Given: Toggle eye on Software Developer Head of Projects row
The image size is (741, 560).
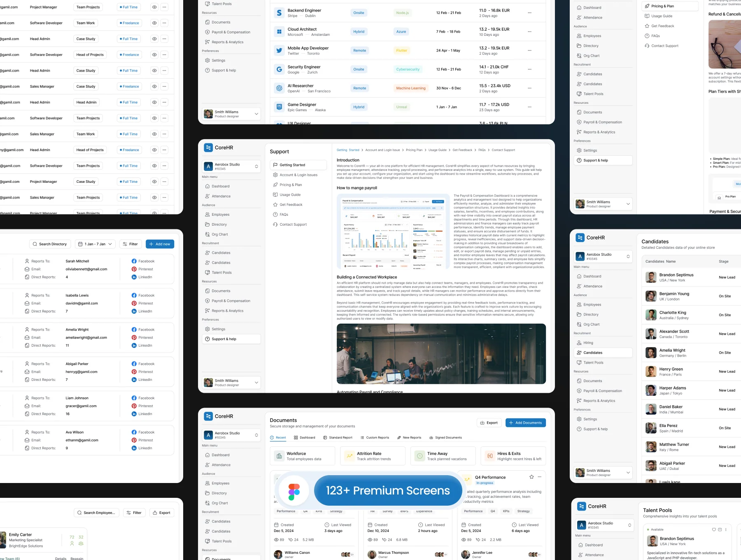Looking at the screenshot, I should pos(154,55).
